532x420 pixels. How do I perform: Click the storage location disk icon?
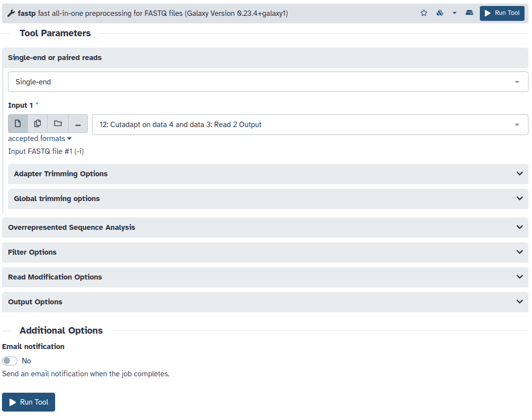click(x=469, y=13)
